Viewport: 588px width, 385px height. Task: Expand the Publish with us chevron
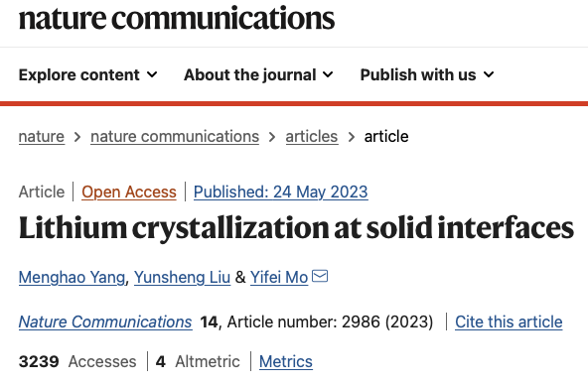[x=489, y=74]
